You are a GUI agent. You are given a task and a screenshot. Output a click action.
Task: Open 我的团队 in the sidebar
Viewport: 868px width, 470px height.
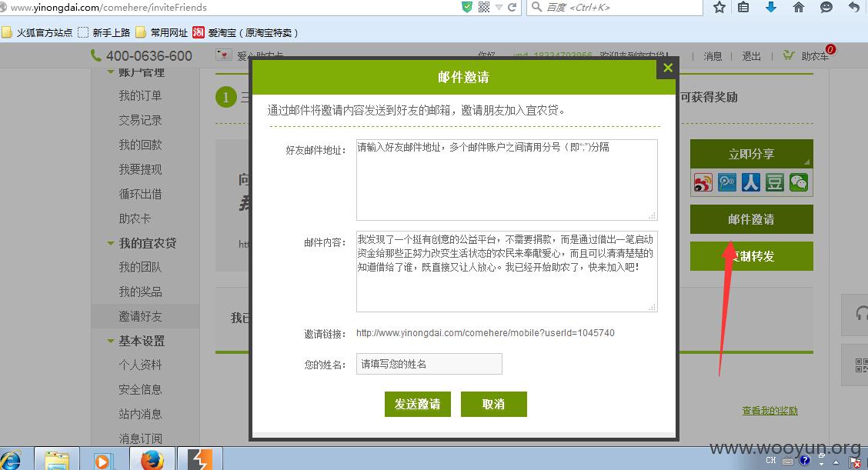point(140,268)
